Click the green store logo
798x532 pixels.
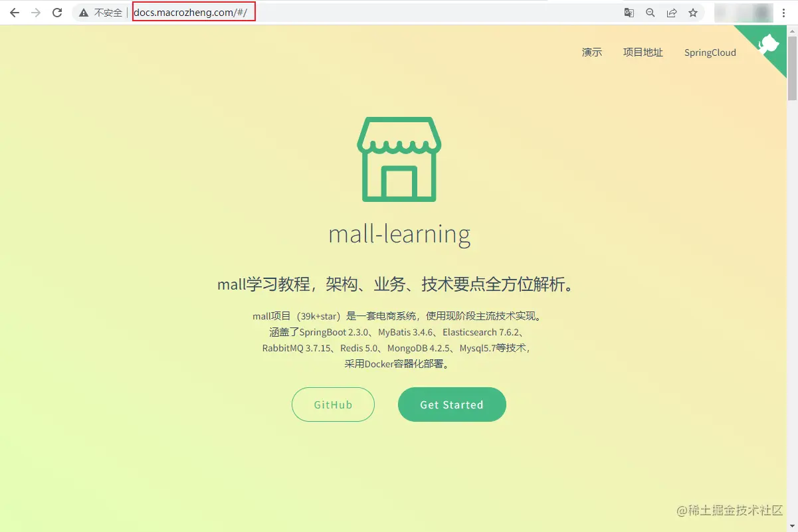coord(399,159)
